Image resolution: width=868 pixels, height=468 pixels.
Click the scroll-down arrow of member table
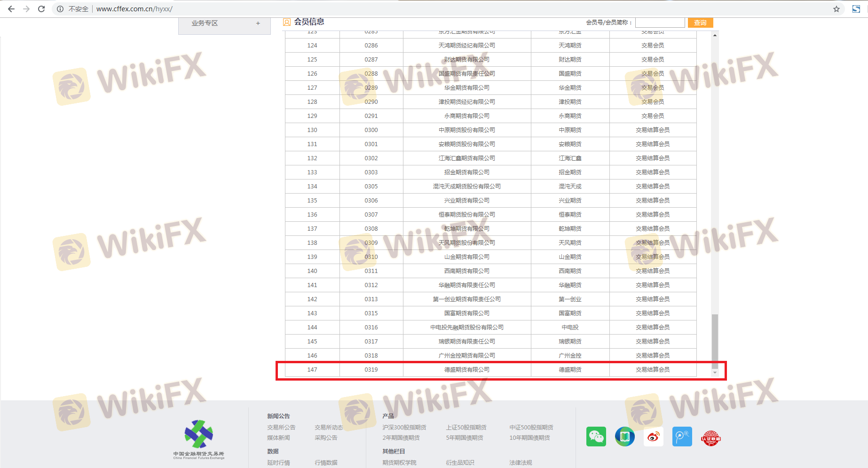pyautogui.click(x=715, y=373)
